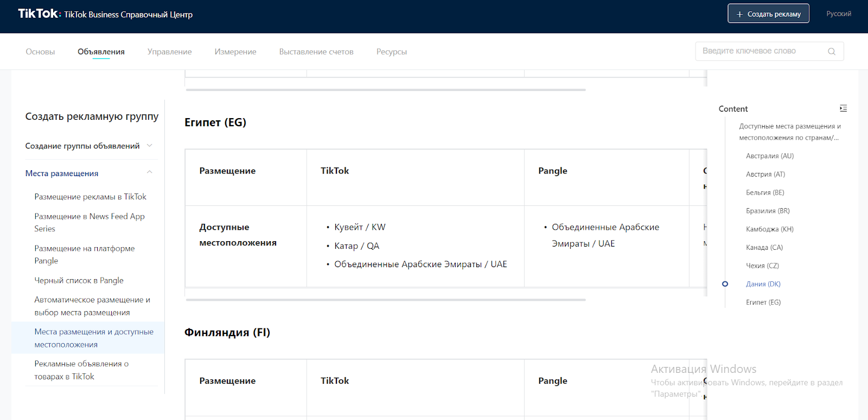The width and height of the screenshot is (868, 420).
Task: Open the Основы tab
Action: point(40,51)
